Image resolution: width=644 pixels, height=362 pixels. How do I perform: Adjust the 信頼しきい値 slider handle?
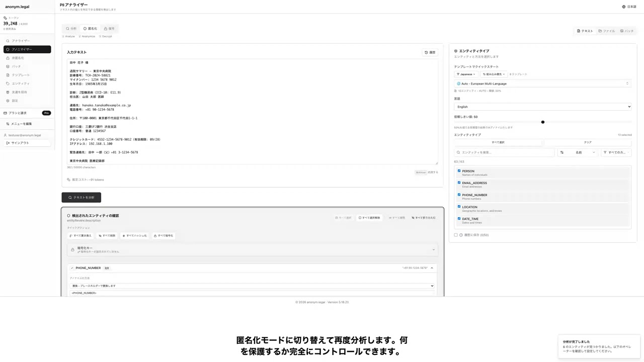[543, 122]
